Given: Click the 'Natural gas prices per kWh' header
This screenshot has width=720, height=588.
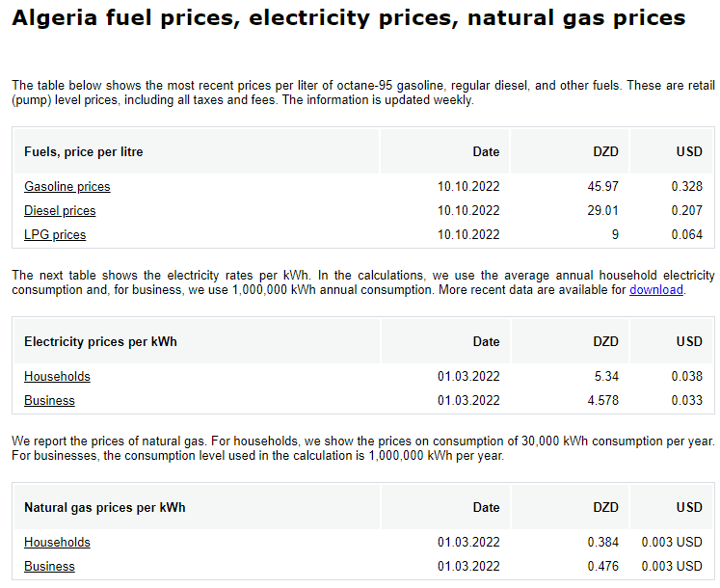Looking at the screenshot, I should (x=104, y=507).
